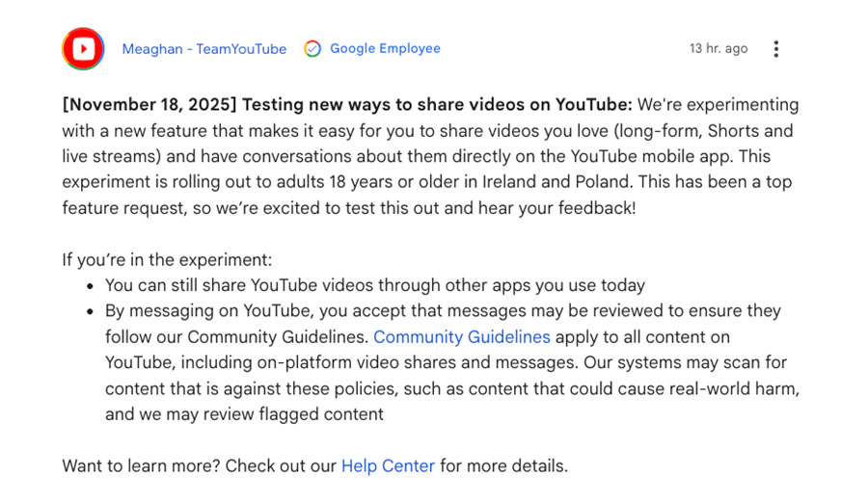The image size is (868, 503).
Task: Click the Google Employee verified badge icon
Action: click(x=312, y=49)
